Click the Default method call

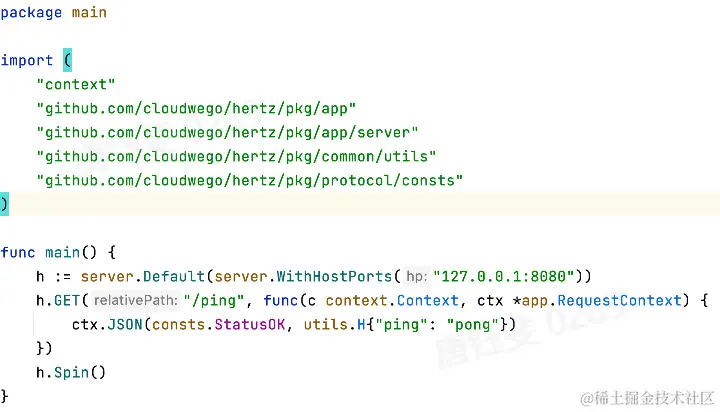174,277
